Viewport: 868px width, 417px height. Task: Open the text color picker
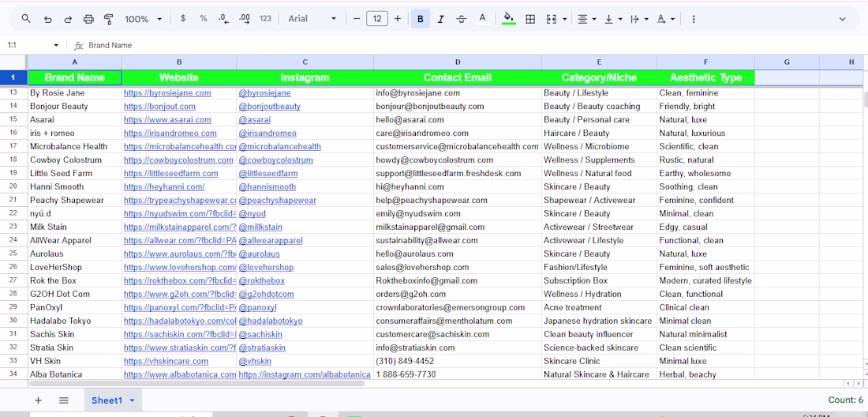pyautogui.click(x=482, y=19)
